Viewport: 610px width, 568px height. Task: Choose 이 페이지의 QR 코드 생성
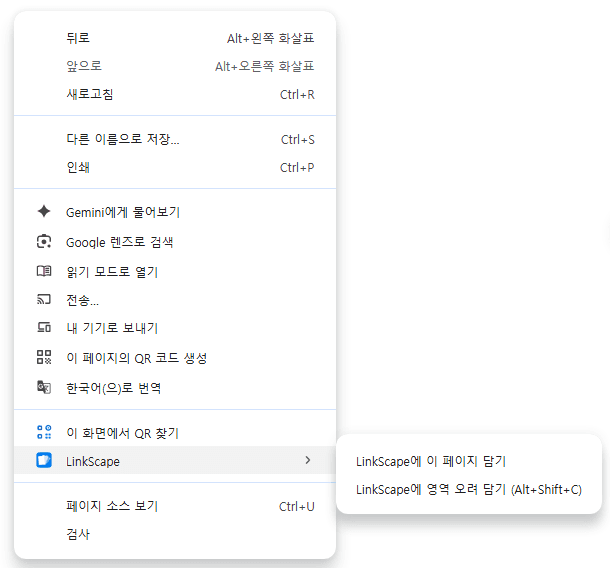pyautogui.click(x=175, y=358)
